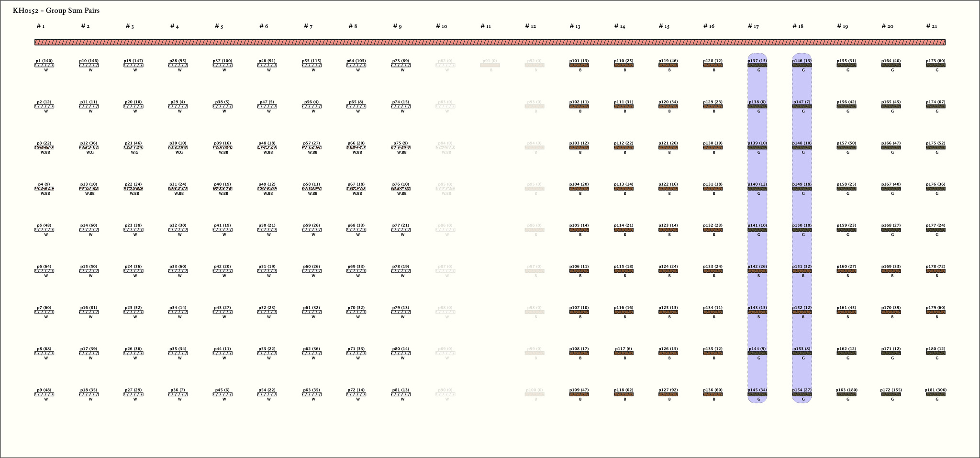Click the cord bar for p163 (180)
This screenshot has height=458, width=980.
[x=846, y=395]
